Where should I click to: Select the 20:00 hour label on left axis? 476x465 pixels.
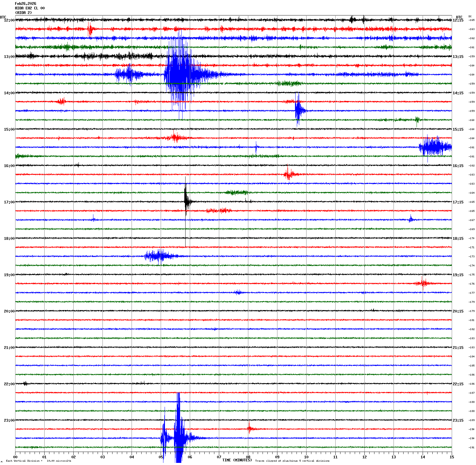tap(9, 311)
